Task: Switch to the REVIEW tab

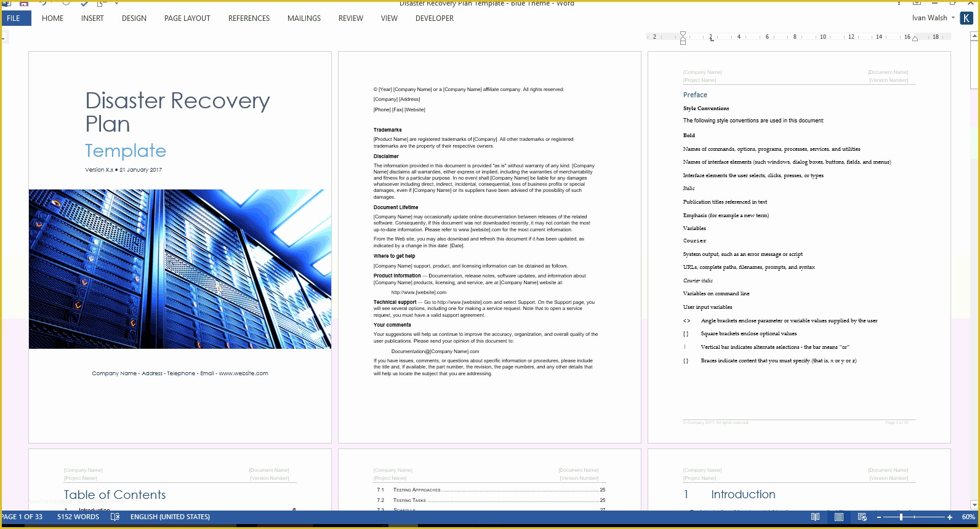Action: (x=351, y=18)
